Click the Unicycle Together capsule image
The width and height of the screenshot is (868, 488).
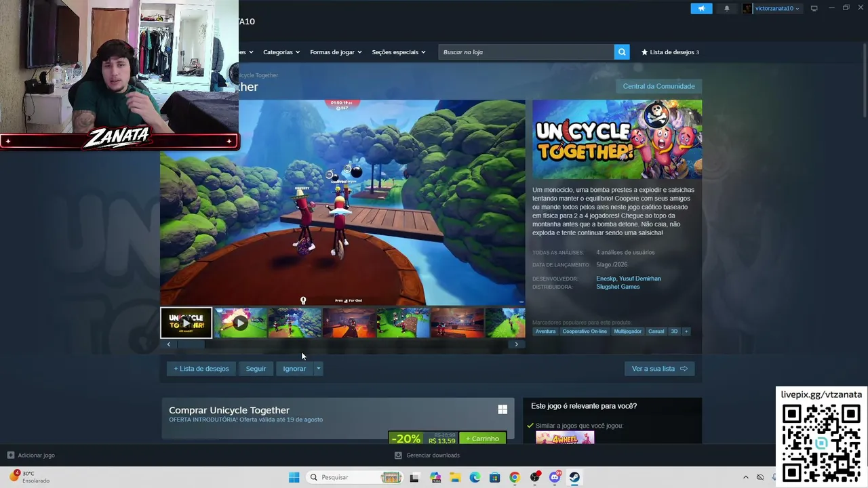[x=617, y=140]
